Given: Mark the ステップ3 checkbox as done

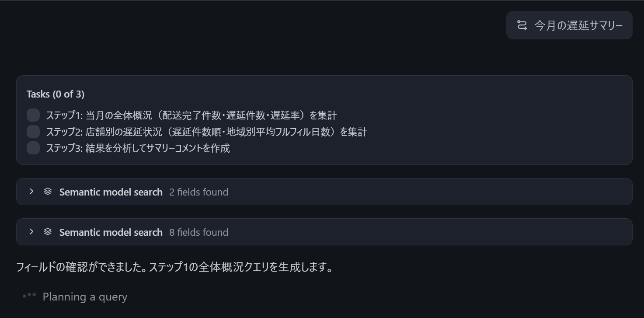Looking at the screenshot, I should [33, 148].
